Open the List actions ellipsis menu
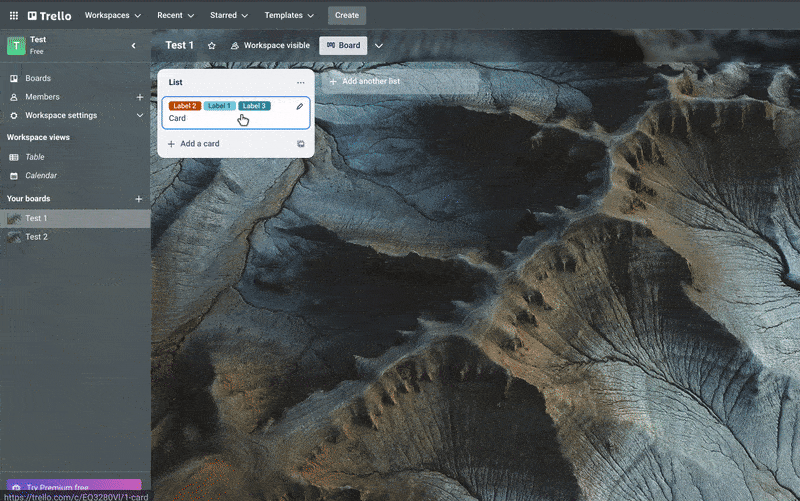800x501 pixels. coord(301,82)
